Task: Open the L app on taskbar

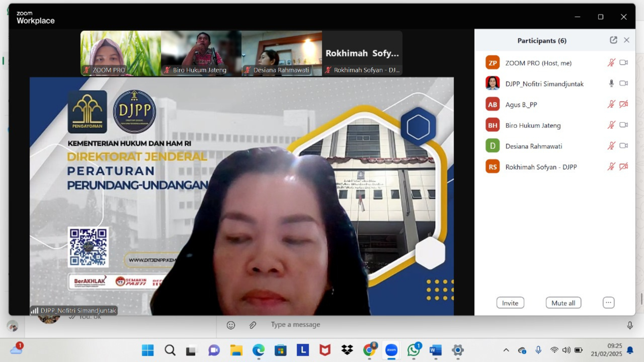Action: [x=303, y=350]
